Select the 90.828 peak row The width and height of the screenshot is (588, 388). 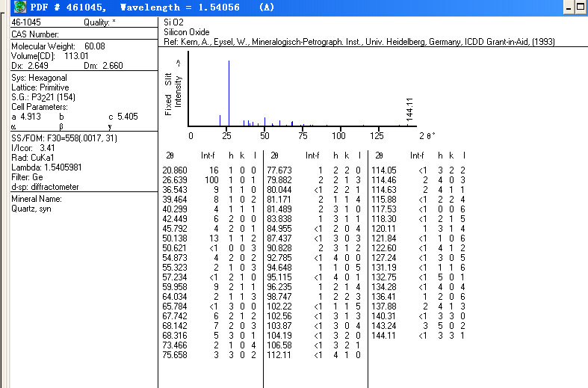click(x=315, y=248)
